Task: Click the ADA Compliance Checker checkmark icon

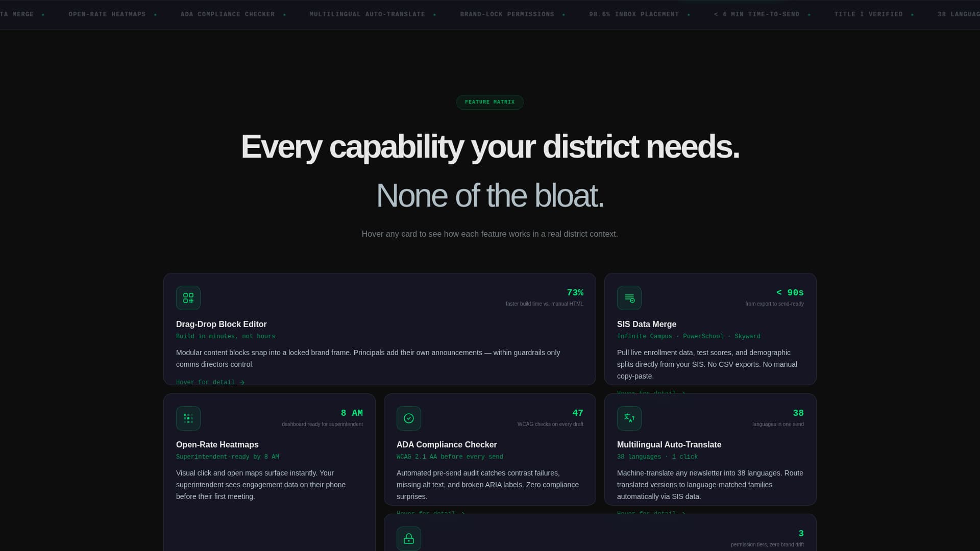Action: pyautogui.click(x=409, y=418)
